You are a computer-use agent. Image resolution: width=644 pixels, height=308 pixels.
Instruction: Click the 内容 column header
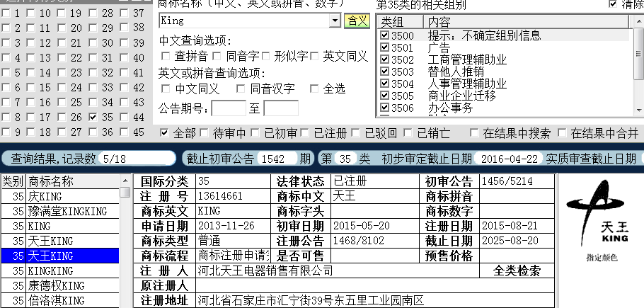(526, 22)
